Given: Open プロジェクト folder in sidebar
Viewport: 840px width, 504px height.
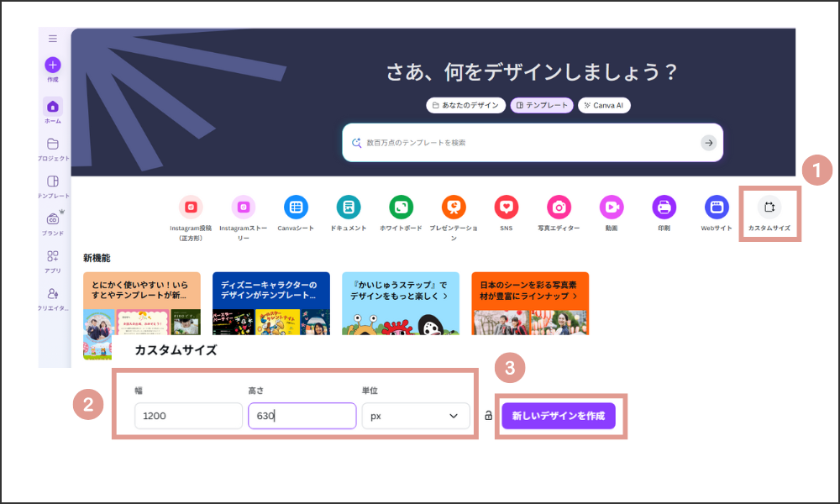Looking at the screenshot, I should point(53,149).
